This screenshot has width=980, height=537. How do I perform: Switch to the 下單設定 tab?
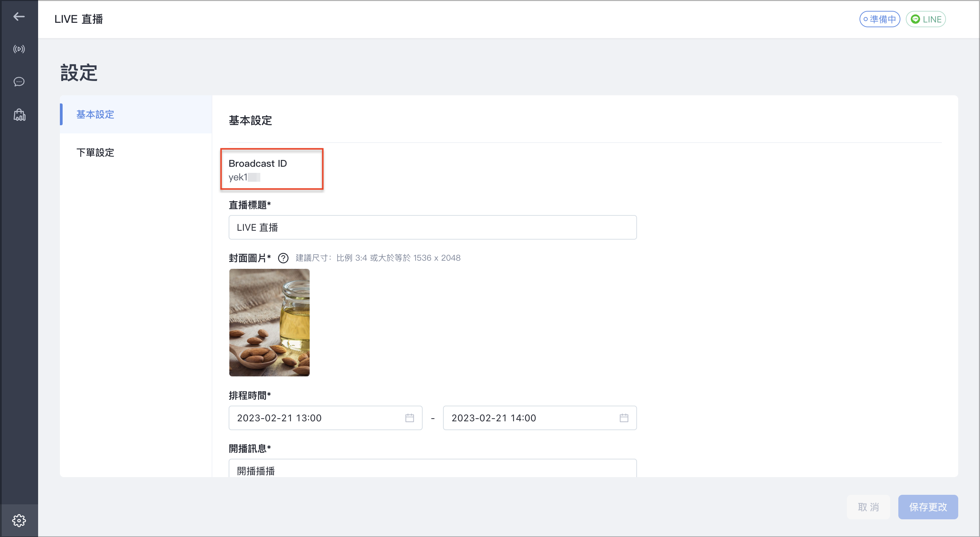coord(136,152)
